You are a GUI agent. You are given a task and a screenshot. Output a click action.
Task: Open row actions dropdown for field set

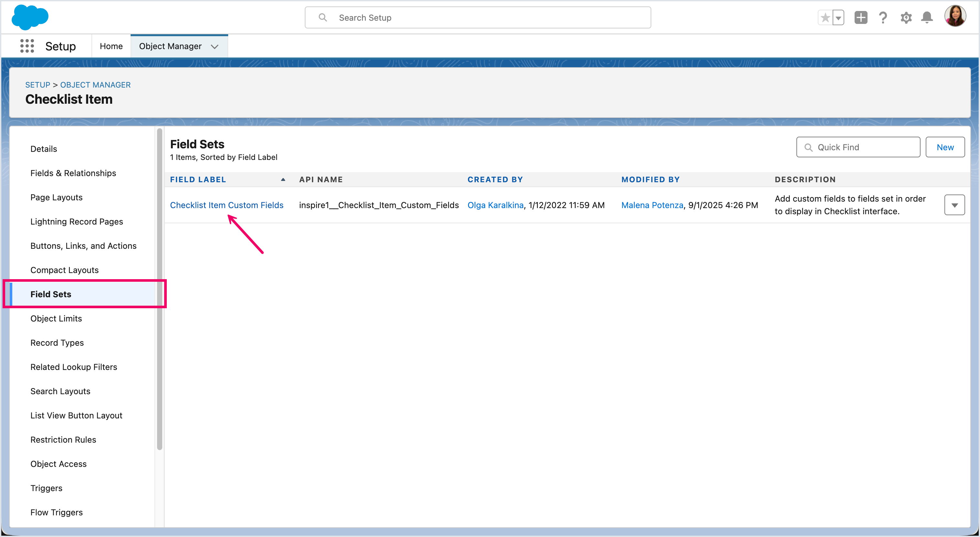954,205
